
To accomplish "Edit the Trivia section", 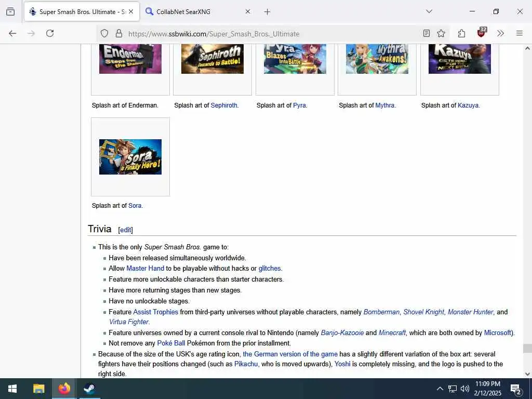I will click(126, 230).
